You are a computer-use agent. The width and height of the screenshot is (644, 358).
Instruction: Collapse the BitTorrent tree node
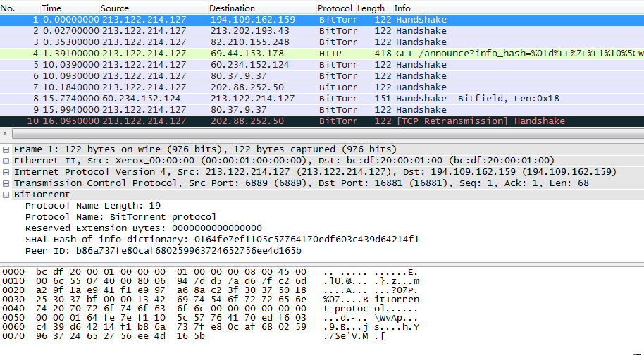coord(6,195)
